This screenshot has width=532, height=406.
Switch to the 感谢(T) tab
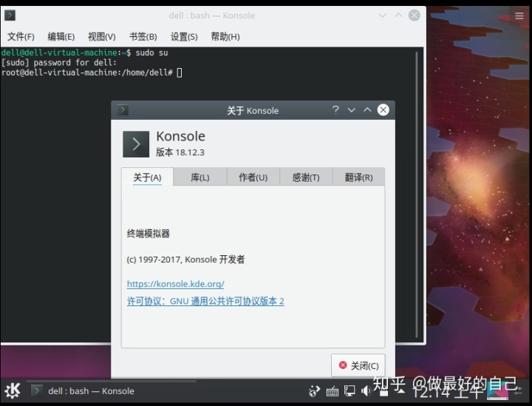pyautogui.click(x=306, y=177)
